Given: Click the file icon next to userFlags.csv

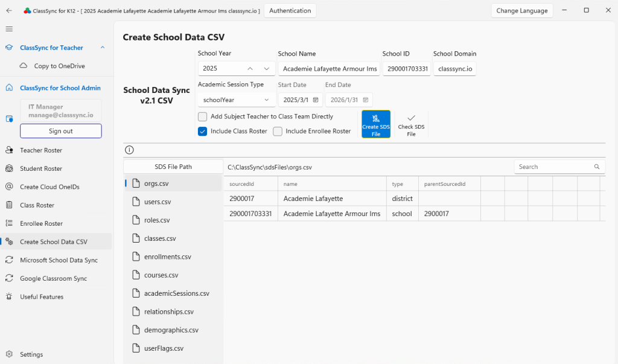Looking at the screenshot, I should coord(136,348).
